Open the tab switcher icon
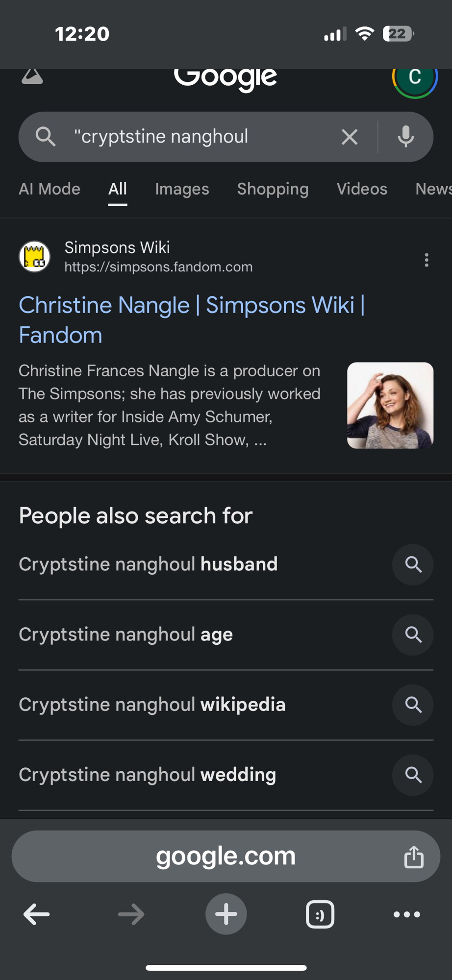Viewport: 452px width, 980px height. (320, 914)
